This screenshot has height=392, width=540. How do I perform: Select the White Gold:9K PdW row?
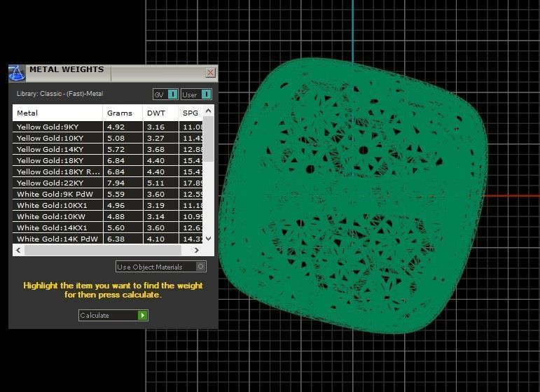pos(108,194)
